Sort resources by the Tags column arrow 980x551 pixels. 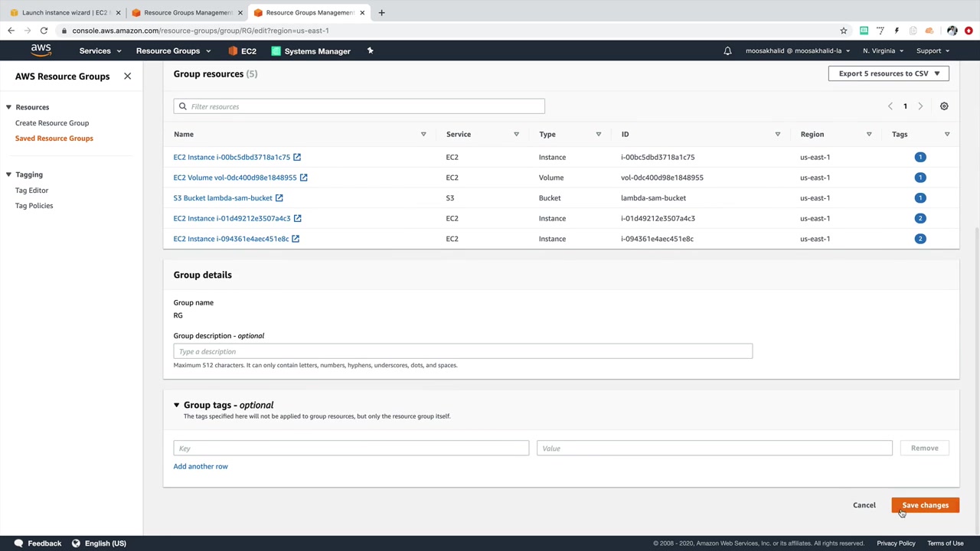pos(947,134)
